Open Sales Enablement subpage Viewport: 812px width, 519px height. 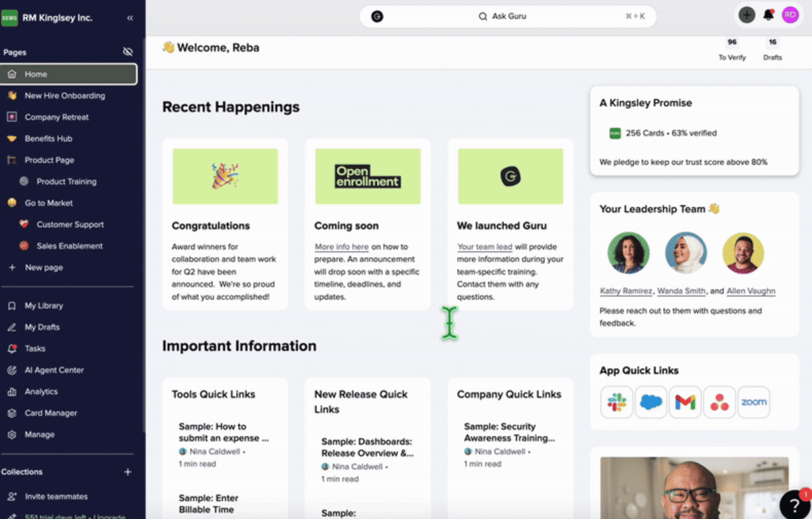(x=70, y=246)
